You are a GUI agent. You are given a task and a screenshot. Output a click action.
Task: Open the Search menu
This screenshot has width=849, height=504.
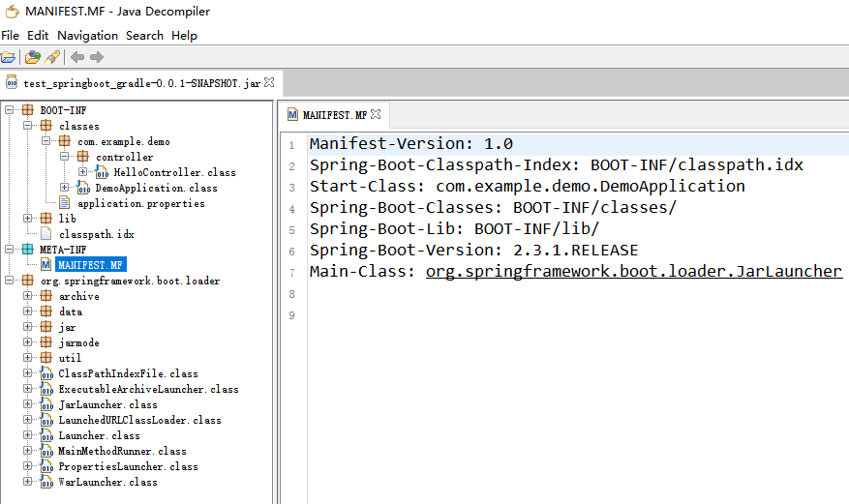144,36
